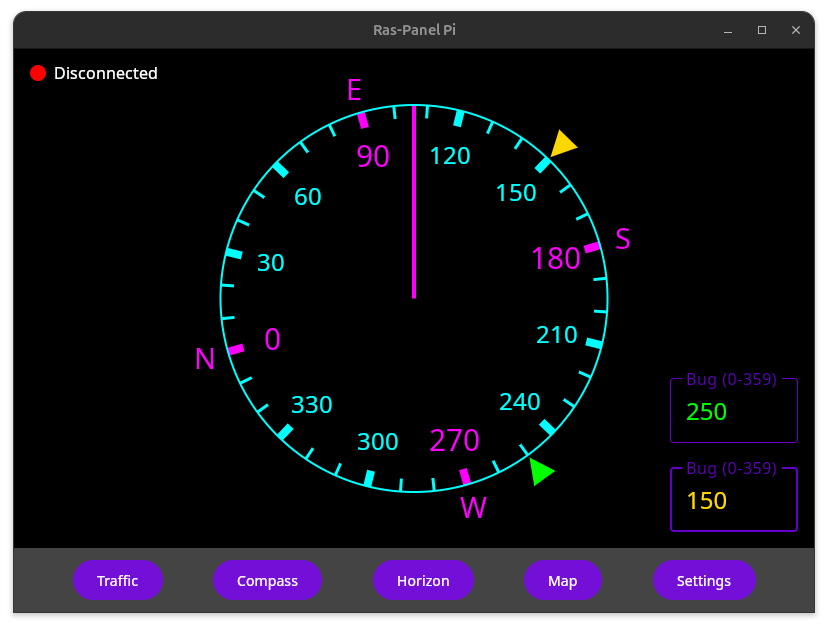Click the 90 label on the compass rose
The width and height of the screenshot is (828, 629).
(x=375, y=157)
